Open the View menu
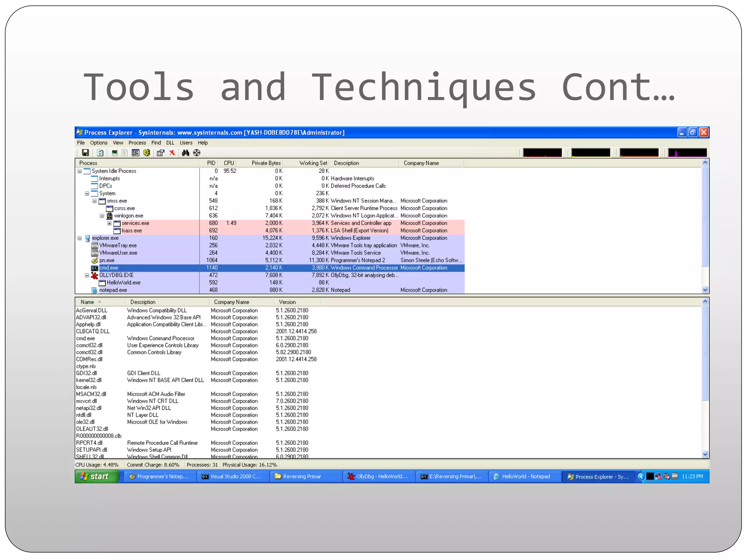Image resolution: width=747 pixels, height=560 pixels. tap(118, 143)
